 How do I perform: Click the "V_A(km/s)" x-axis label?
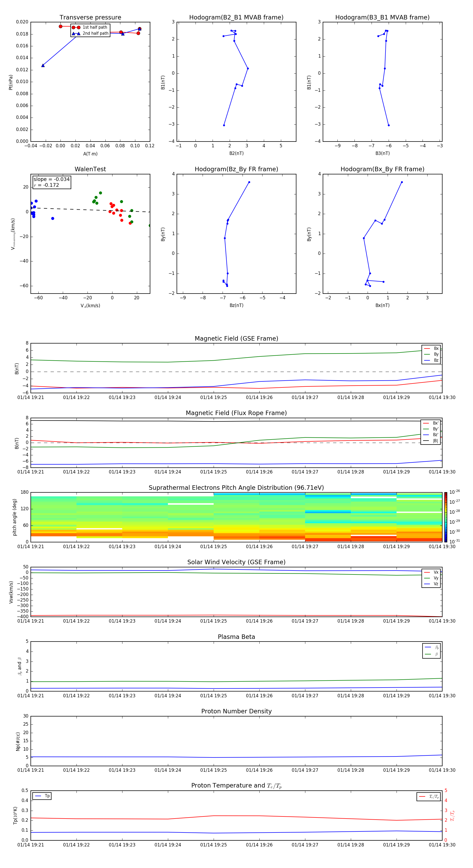[90, 306]
